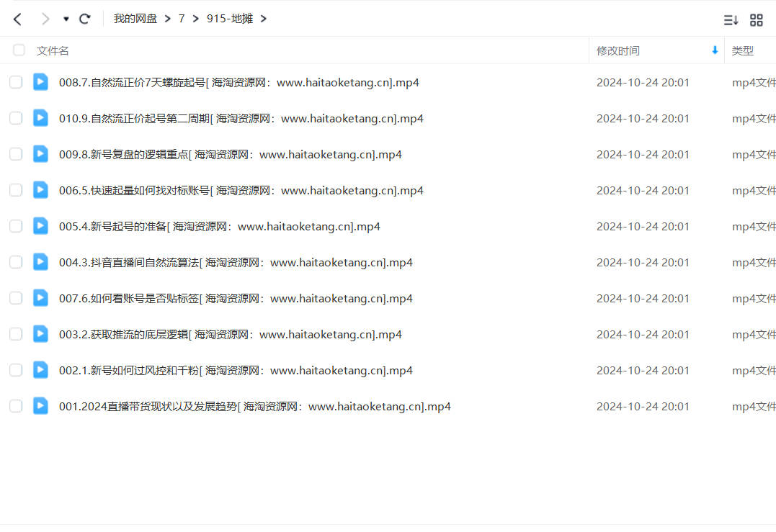Viewport: 776px width, 532px height.
Task: Select file name 001.2024直播带货现状以及发展趋势
Action: pos(255,407)
